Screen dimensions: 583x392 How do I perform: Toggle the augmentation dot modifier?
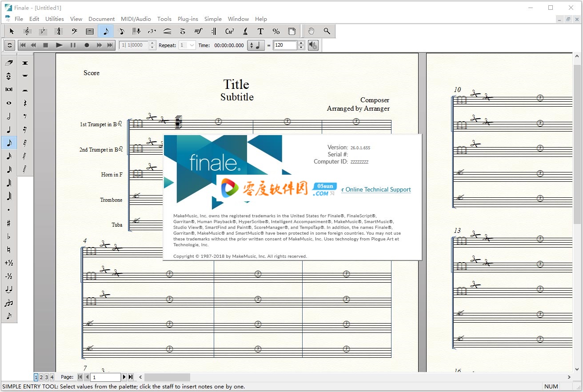9,209
